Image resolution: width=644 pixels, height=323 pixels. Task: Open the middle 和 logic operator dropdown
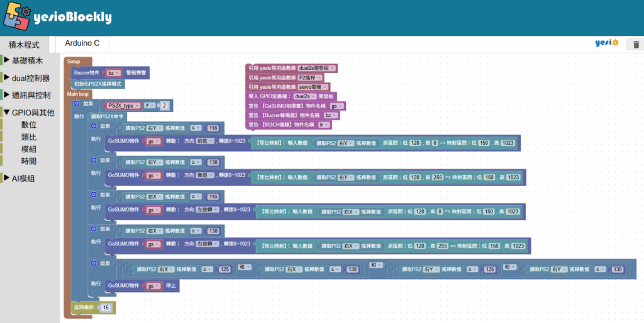376,265
